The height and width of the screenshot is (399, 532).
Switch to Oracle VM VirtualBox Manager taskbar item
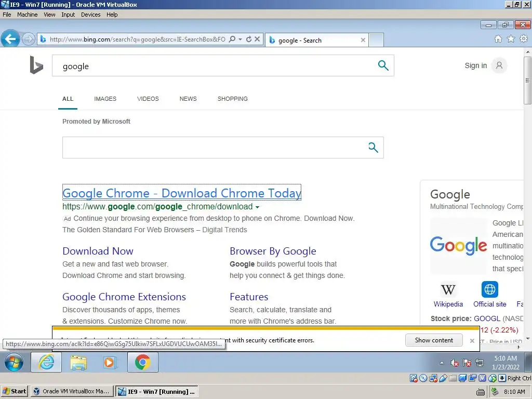pos(72,391)
